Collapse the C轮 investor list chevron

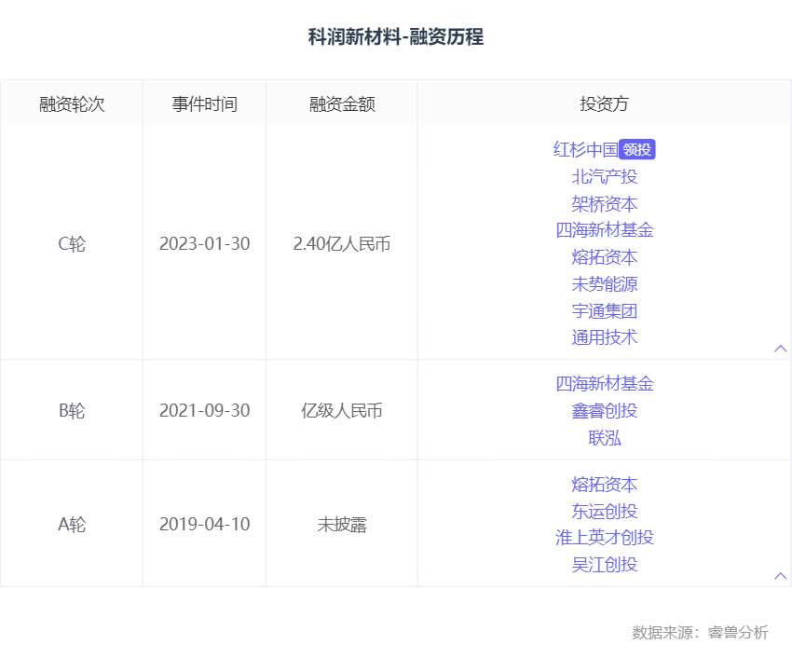(x=781, y=349)
